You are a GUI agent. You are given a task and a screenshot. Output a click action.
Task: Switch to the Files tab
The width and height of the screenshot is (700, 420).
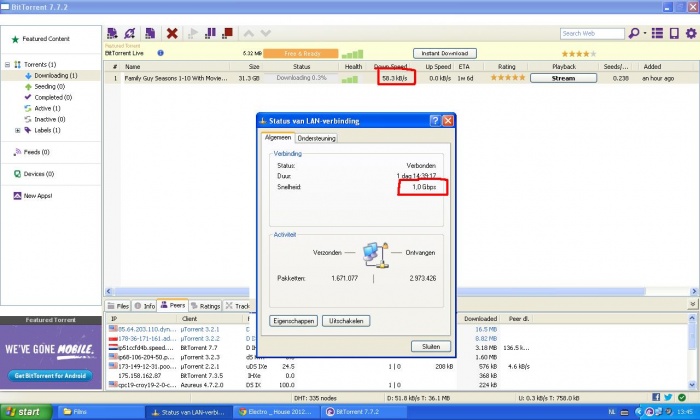coord(118,306)
